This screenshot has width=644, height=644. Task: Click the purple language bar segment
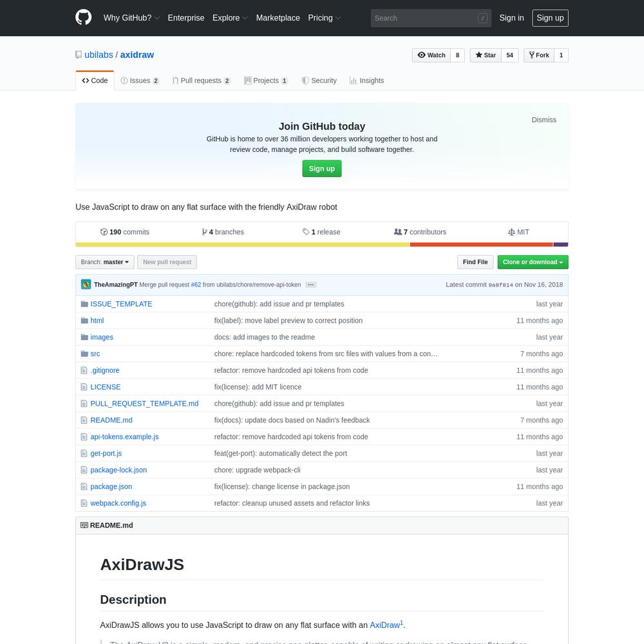tap(561, 245)
